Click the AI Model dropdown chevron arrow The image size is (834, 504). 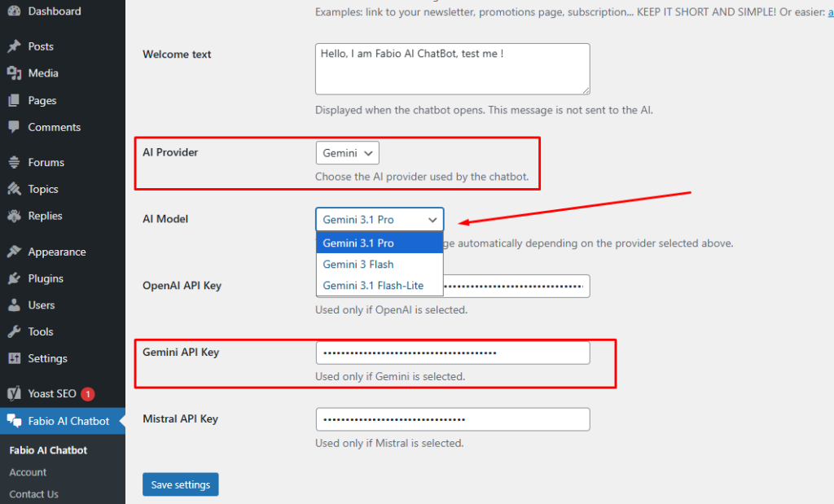point(432,220)
